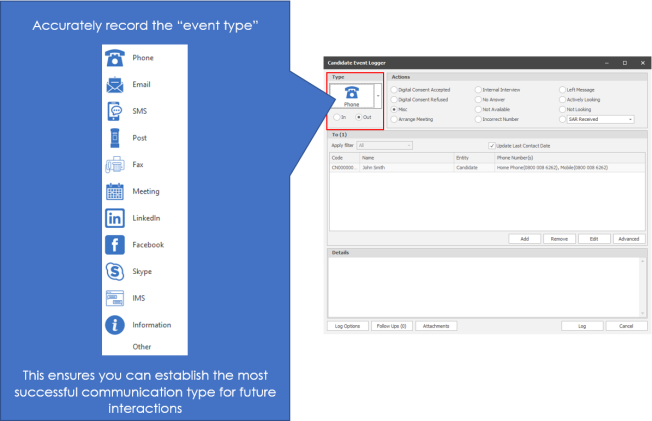Toggle Update Last Contact Date checkbox
The image size is (652, 421).
pyautogui.click(x=490, y=146)
